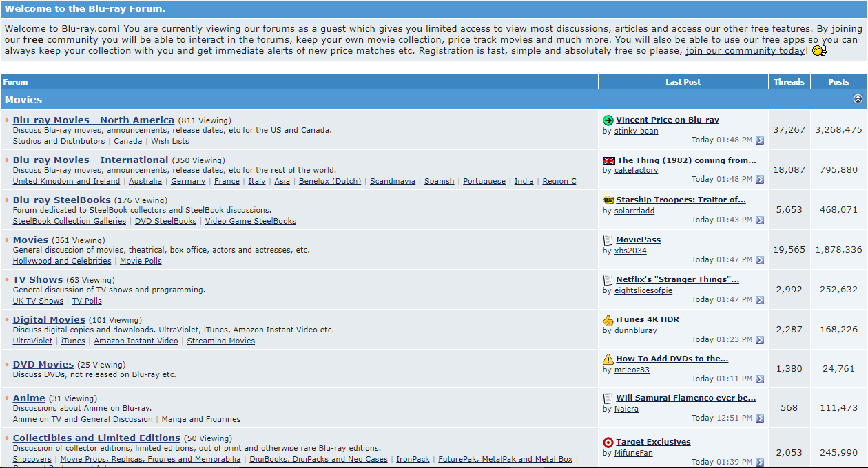The width and height of the screenshot is (868, 468).
Task: Open the DVD Movies forum
Action: [x=43, y=365]
